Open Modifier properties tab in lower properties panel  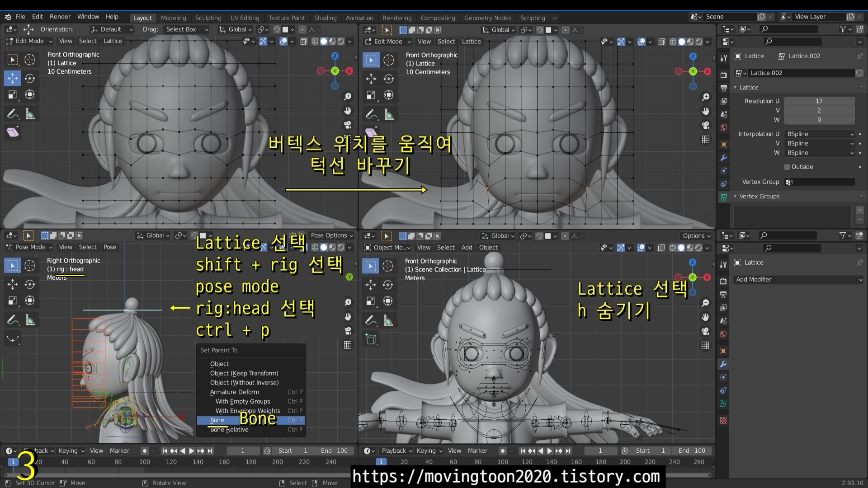(x=723, y=364)
